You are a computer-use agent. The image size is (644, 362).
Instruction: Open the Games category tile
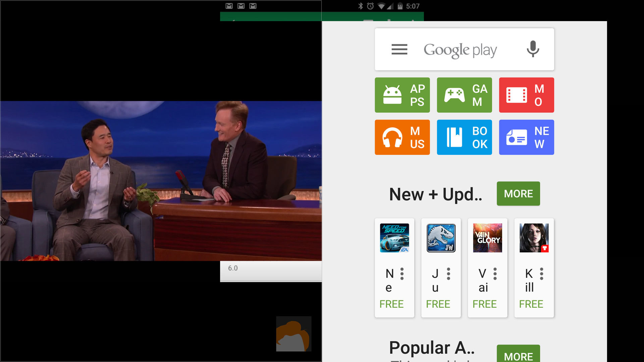pyautogui.click(x=464, y=95)
